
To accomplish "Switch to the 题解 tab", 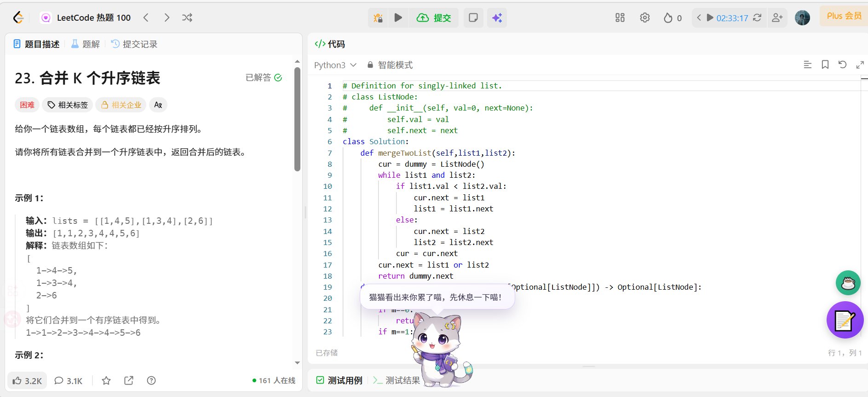I will coord(86,44).
